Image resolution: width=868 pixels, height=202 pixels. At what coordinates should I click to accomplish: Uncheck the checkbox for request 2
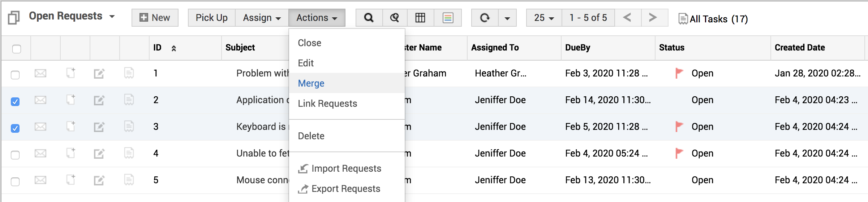15,102
